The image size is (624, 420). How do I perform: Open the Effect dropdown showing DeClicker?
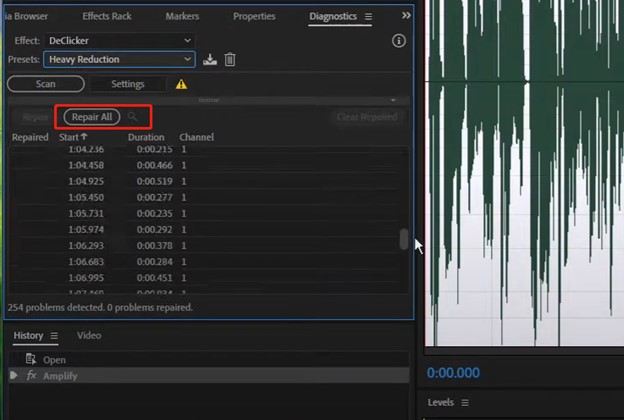point(119,41)
